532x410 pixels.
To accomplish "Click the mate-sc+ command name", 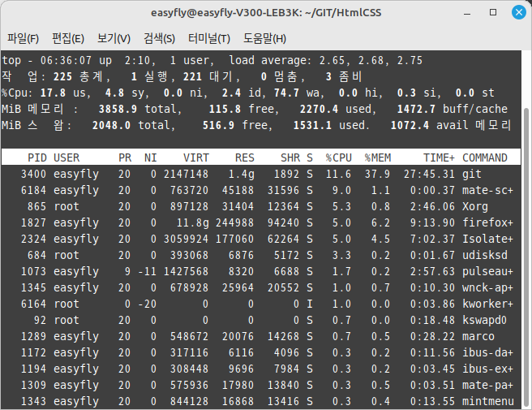I will coord(487,190).
